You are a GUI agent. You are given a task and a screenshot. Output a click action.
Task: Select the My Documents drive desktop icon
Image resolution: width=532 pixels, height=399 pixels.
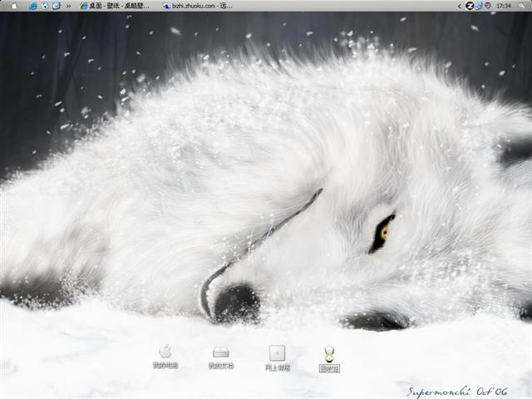(220, 352)
